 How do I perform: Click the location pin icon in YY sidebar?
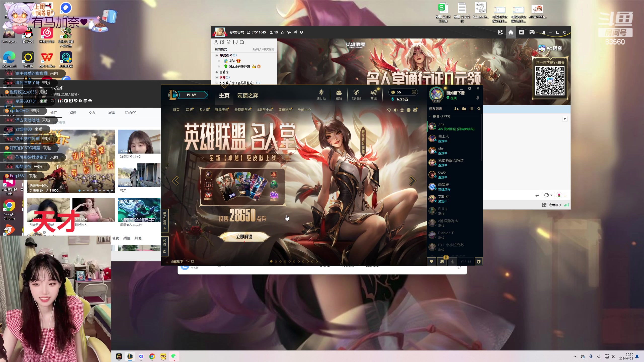pyautogui.click(x=228, y=42)
